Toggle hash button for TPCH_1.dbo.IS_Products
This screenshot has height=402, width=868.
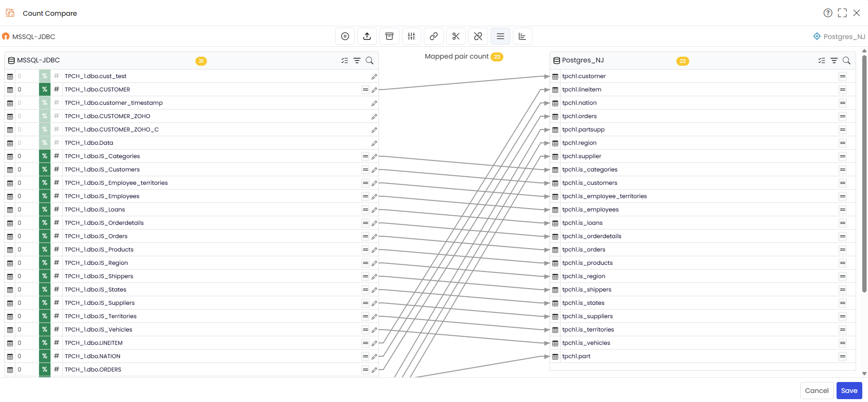56,250
